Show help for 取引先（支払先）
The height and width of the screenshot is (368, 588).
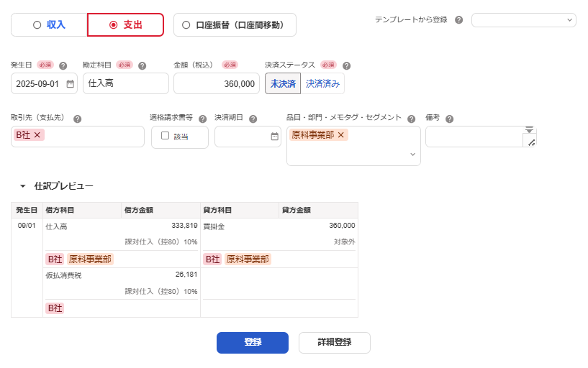point(77,119)
